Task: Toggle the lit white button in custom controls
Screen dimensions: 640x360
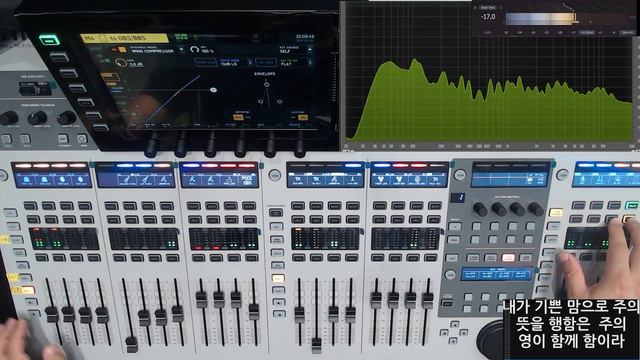Action: pyautogui.click(x=508, y=258)
